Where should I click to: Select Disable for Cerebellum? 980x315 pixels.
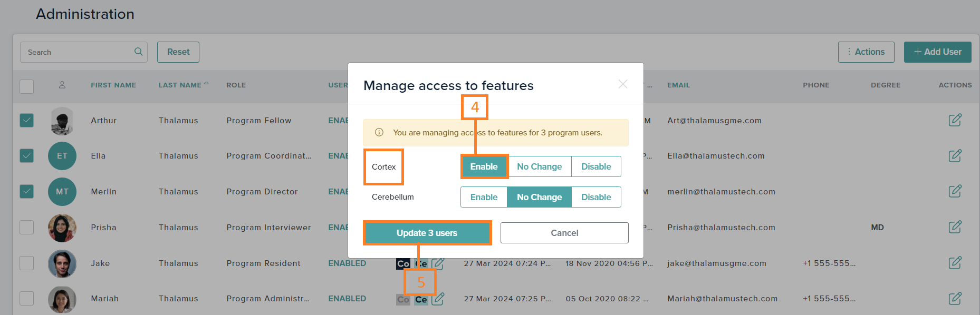(x=596, y=197)
